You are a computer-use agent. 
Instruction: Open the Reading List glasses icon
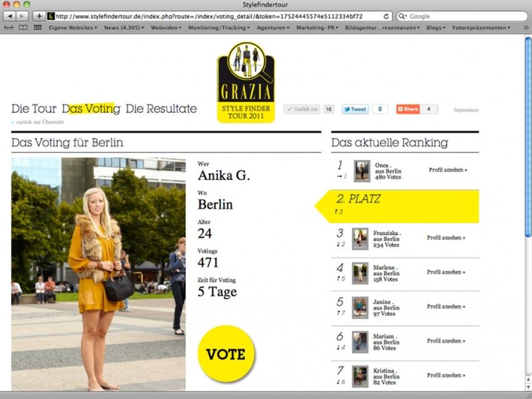9,28
